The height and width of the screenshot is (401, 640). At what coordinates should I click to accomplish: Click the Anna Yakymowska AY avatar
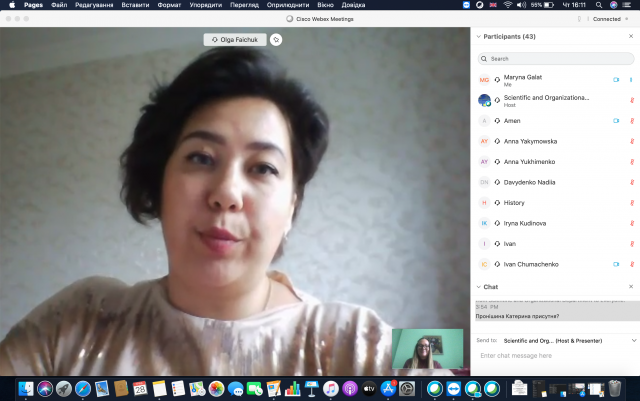[484, 141]
